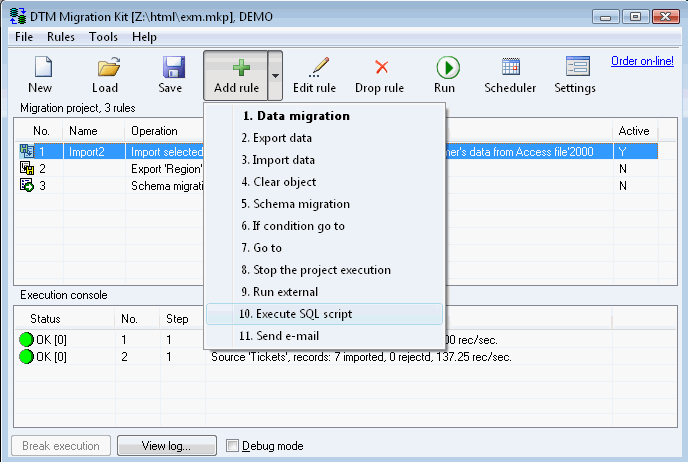Screen dimensions: 688x462
Task: Click green OK status indicator for rule 1
Action: point(26,340)
